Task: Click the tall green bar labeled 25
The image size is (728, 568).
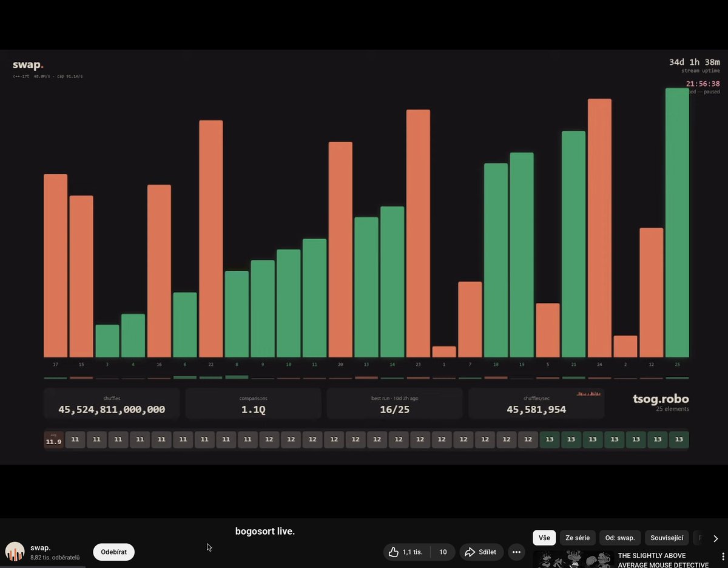Action: click(x=677, y=223)
